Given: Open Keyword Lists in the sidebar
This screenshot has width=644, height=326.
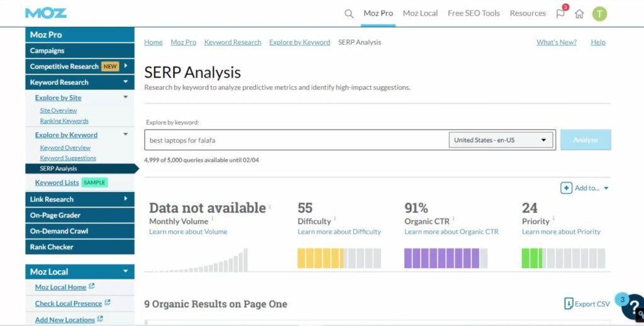Looking at the screenshot, I should (57, 183).
